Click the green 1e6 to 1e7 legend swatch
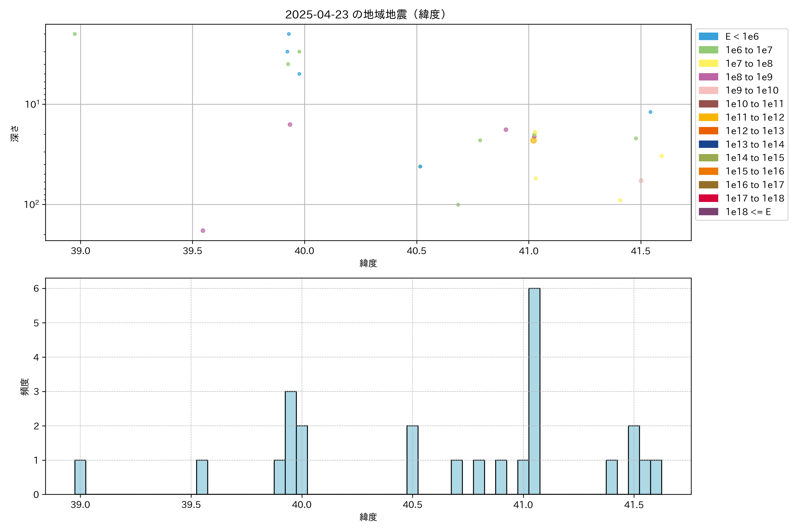This screenshot has width=798, height=532. 708,50
